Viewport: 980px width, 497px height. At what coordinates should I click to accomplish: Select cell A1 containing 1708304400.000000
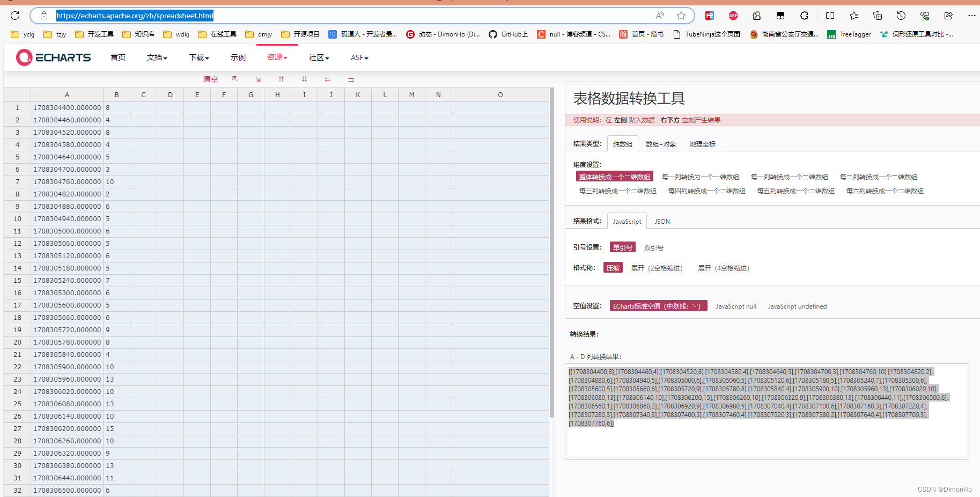tap(67, 107)
